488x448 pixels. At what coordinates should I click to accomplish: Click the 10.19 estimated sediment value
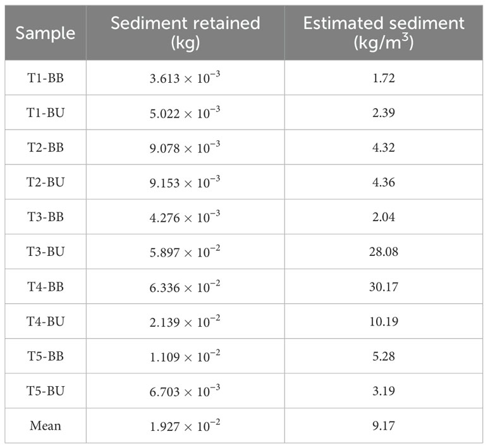click(384, 321)
